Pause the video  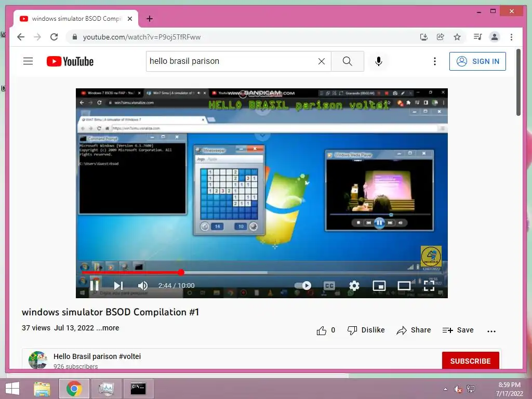95,285
